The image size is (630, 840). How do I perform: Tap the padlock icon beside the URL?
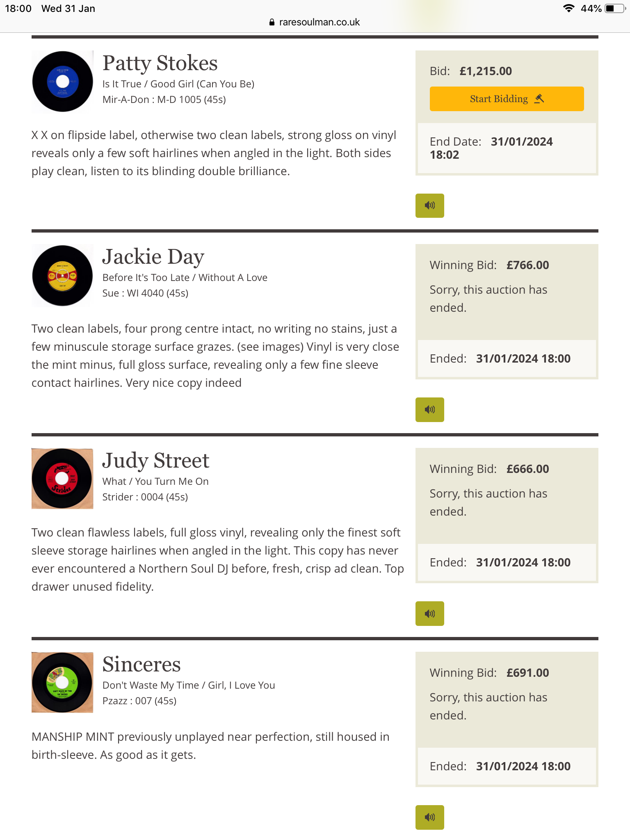point(272,22)
